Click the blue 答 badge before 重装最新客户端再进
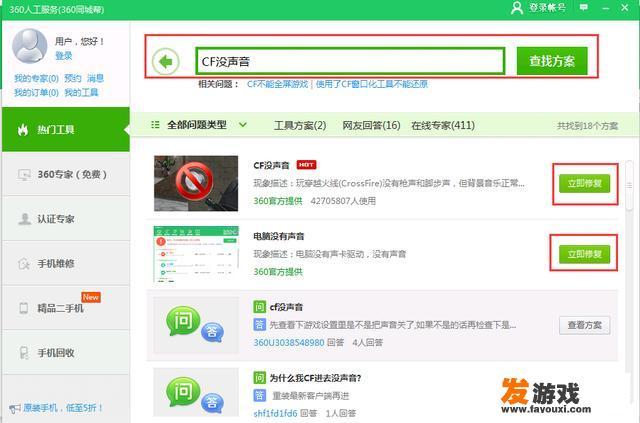Viewport: 640px width, 423px height. (x=260, y=395)
